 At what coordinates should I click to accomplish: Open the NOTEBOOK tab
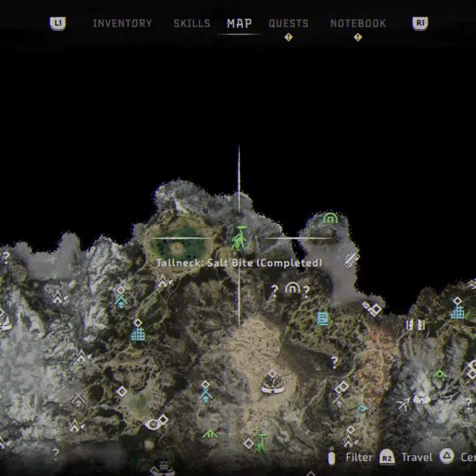click(x=358, y=23)
